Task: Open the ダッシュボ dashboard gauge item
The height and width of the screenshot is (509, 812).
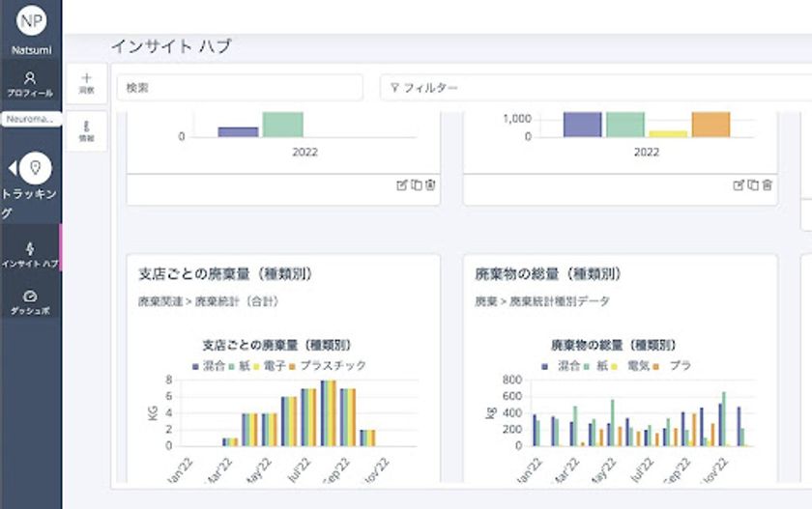Action: click(30, 302)
